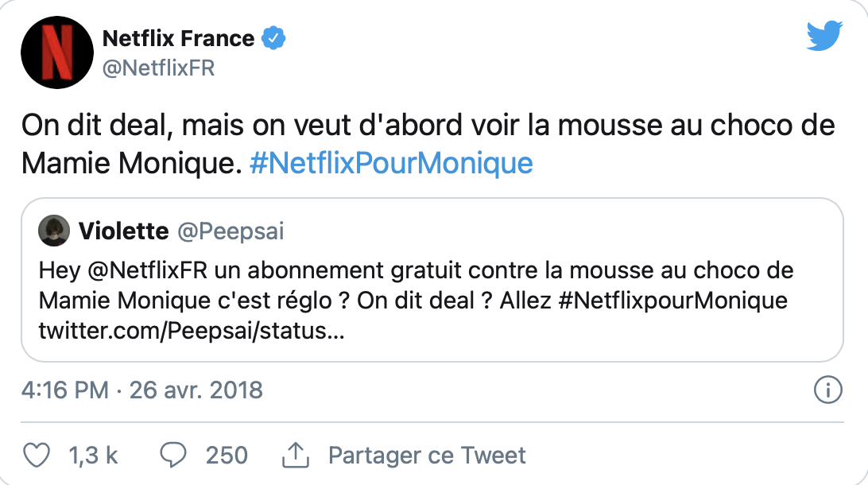Click the blue verified badge
The image size is (868, 485).
pos(274,38)
